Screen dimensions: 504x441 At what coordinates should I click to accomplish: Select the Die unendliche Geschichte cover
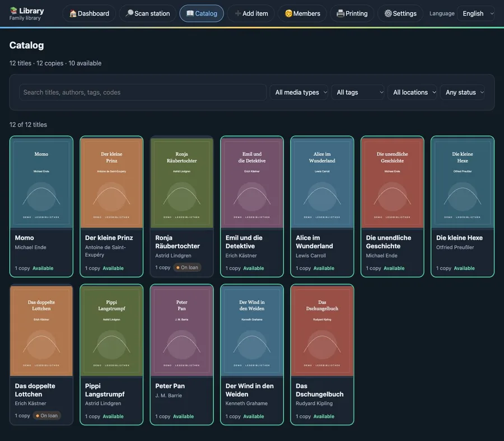(393, 182)
